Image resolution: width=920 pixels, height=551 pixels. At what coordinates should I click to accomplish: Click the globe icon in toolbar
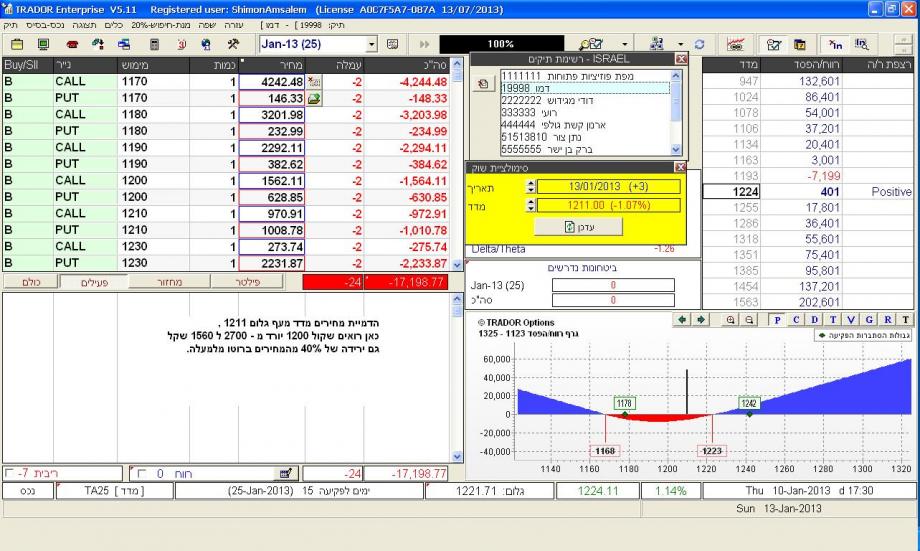click(x=207, y=45)
